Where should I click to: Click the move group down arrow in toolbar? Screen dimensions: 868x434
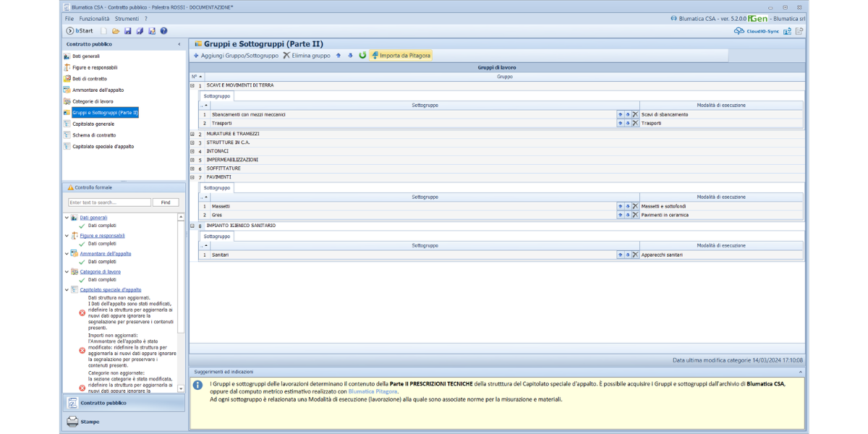click(350, 56)
